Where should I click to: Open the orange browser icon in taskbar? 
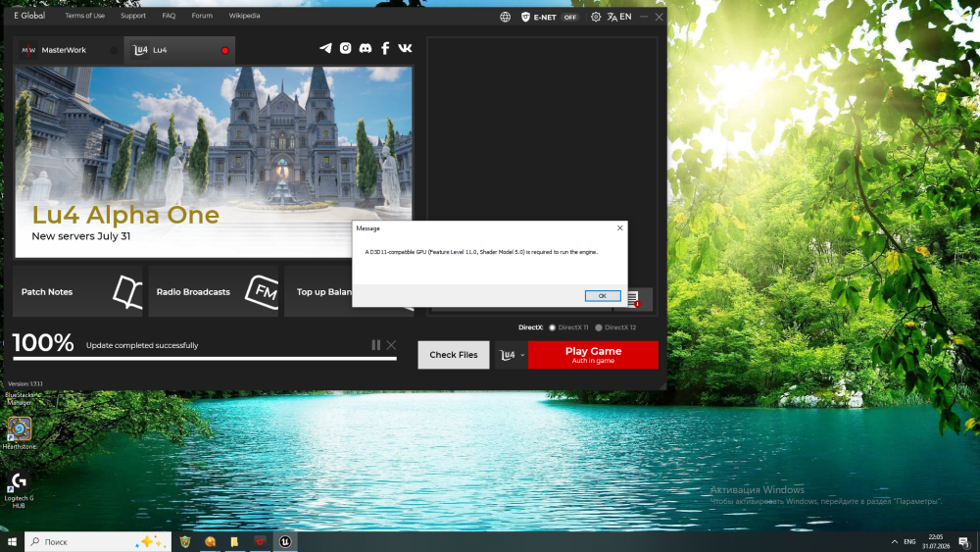pos(210,542)
